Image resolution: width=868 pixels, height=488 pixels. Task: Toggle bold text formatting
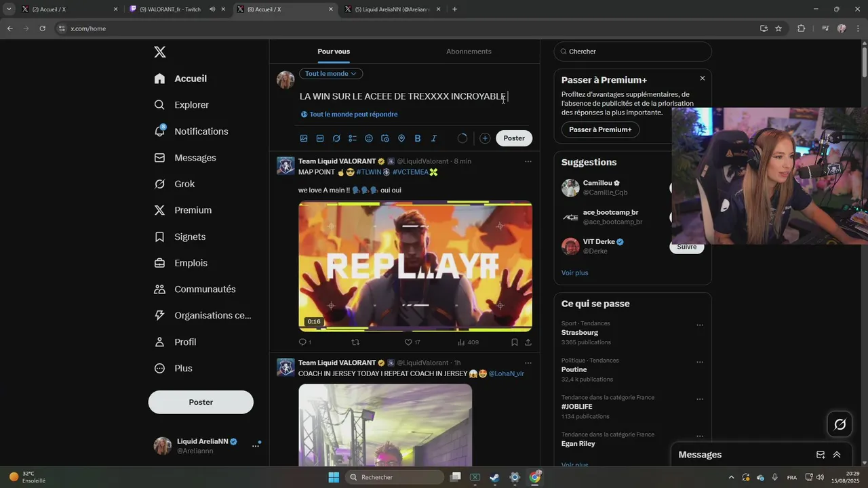pyautogui.click(x=418, y=138)
